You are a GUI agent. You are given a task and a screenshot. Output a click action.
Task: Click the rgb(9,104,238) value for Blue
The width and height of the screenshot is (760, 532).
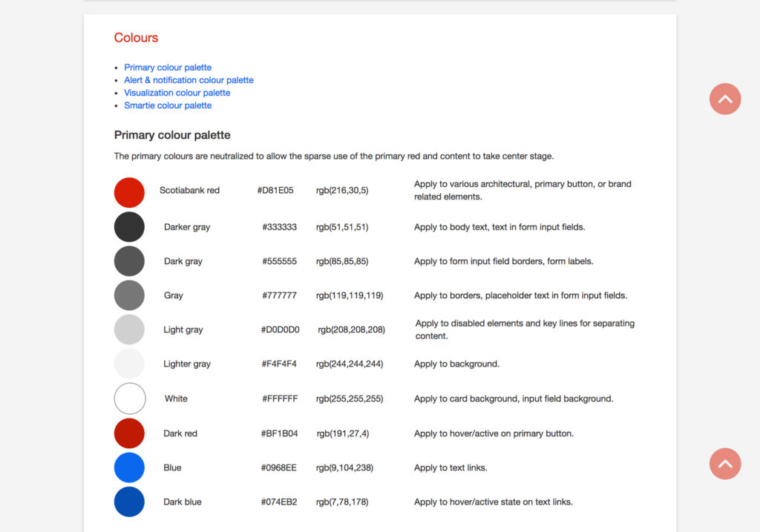tap(345, 467)
